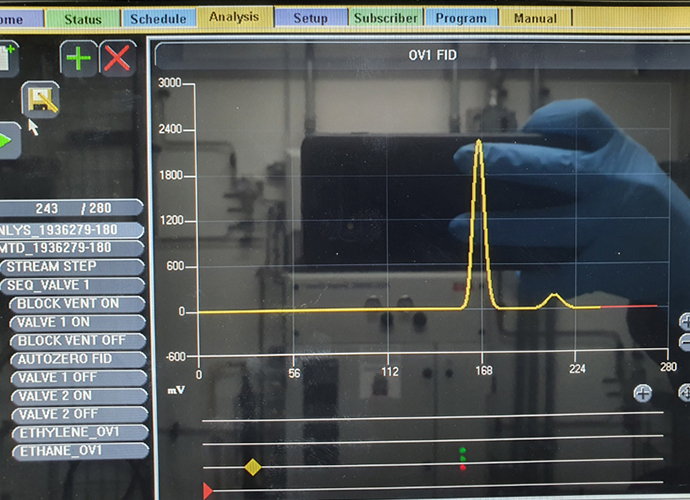The height and width of the screenshot is (500, 690).
Task: Select the BLOCK VENT OFF event
Action: [x=78, y=341]
